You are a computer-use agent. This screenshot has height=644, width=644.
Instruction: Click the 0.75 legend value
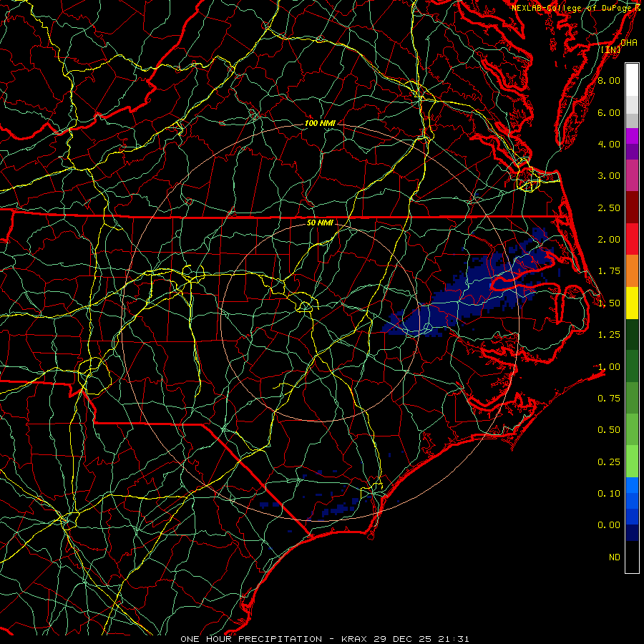click(609, 399)
